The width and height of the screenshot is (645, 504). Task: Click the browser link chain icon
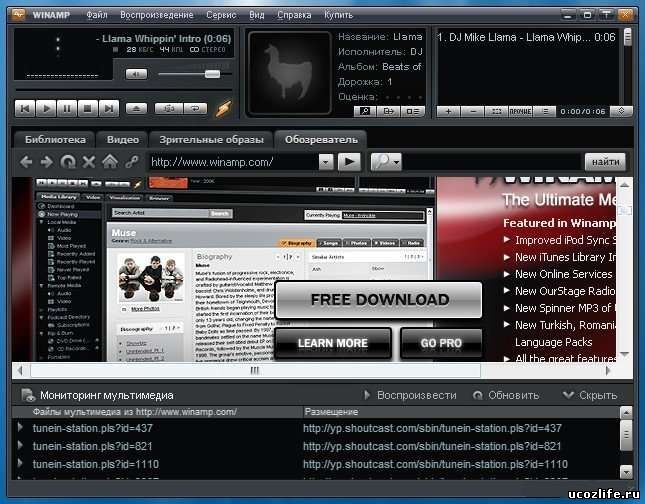point(132,162)
